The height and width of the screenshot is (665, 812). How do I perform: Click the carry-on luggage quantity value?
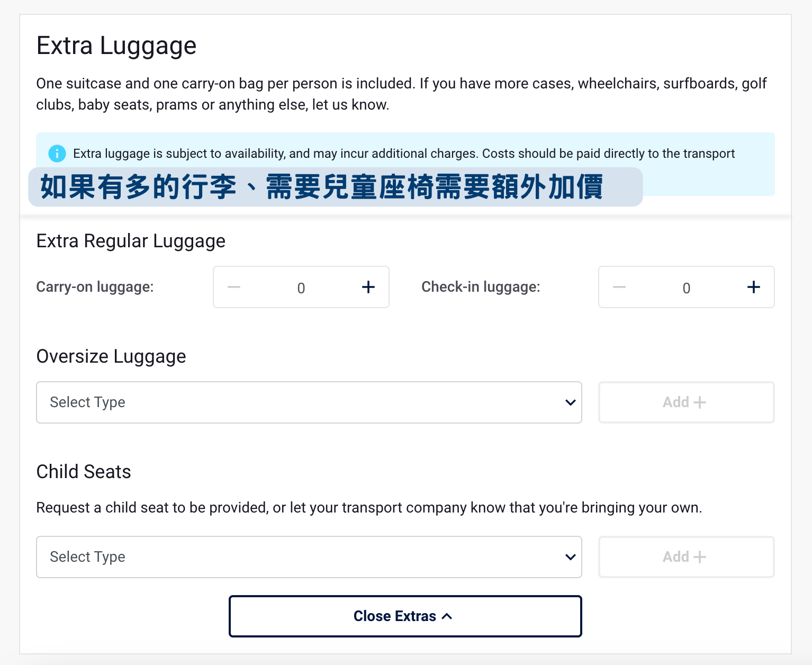click(x=301, y=288)
